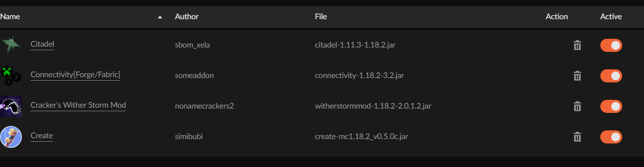Disable the Citadel mod toggle
Screen dimensions: 644x167
(611, 45)
